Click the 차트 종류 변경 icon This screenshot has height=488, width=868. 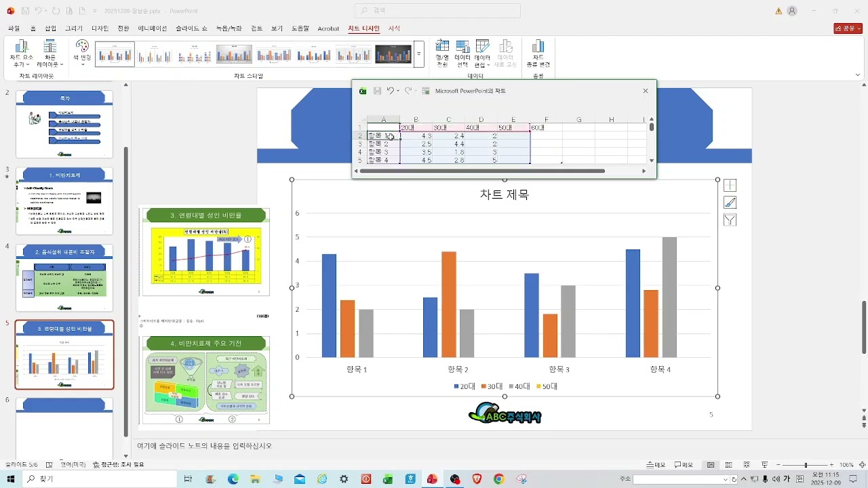538,54
